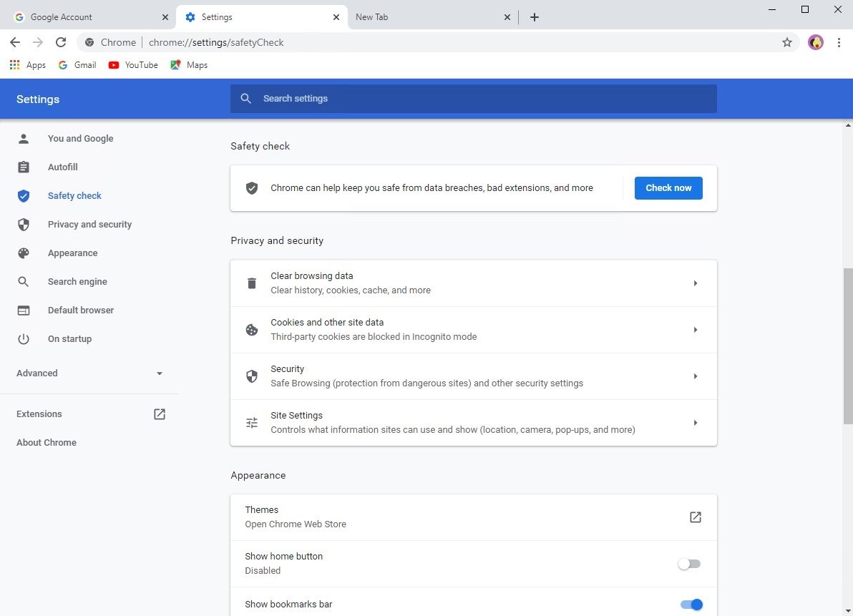The width and height of the screenshot is (853, 616).
Task: Select 'Themes' label in Appearance
Action: 262,510
